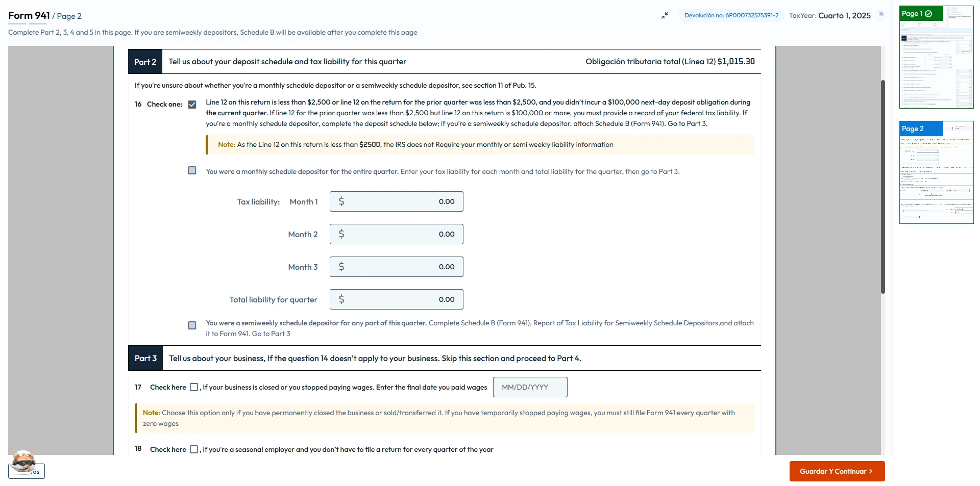
Task: Click the 'section 11 of Pub. 15' instruction text
Action: point(499,85)
